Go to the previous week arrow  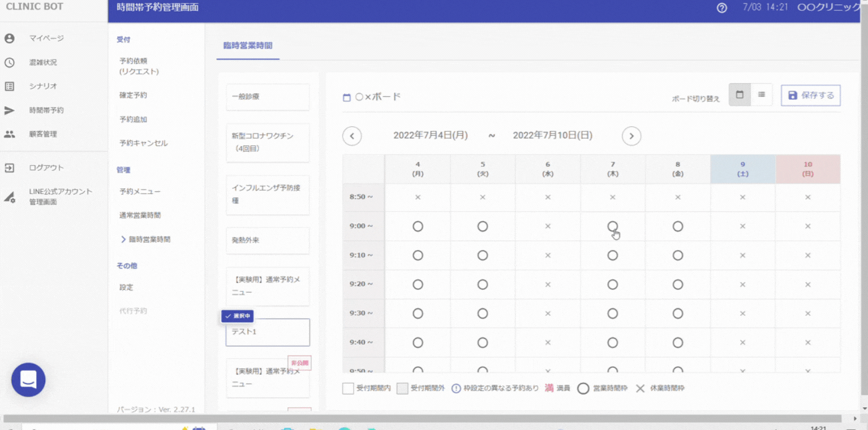pos(352,136)
